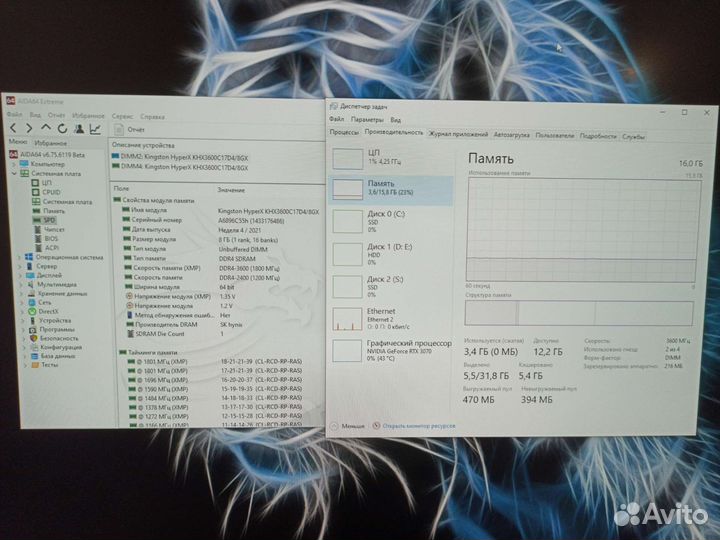Select DirectX in the AIDA64 tree

click(x=49, y=311)
